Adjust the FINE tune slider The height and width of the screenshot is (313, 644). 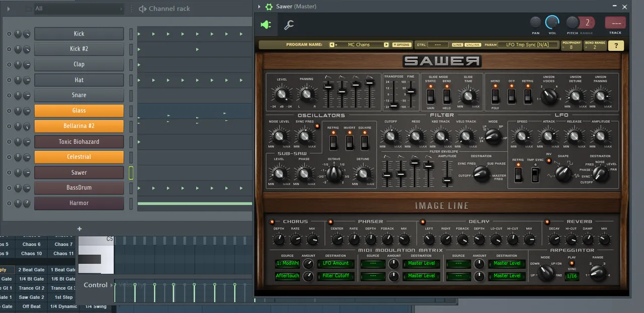click(x=411, y=94)
